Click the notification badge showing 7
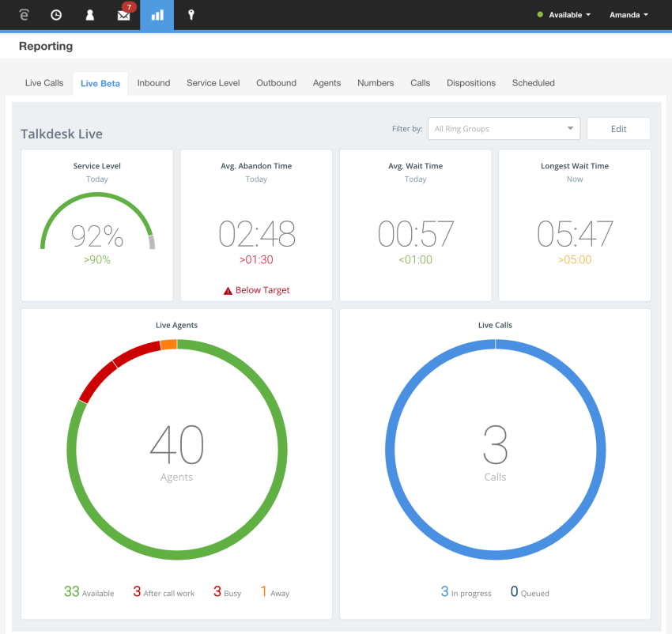This screenshot has width=672, height=634. (x=129, y=7)
